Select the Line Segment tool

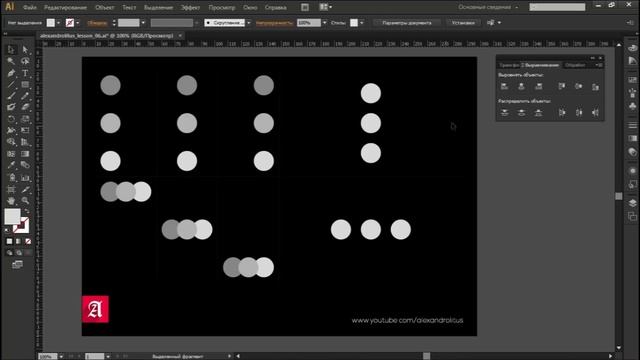(11, 84)
